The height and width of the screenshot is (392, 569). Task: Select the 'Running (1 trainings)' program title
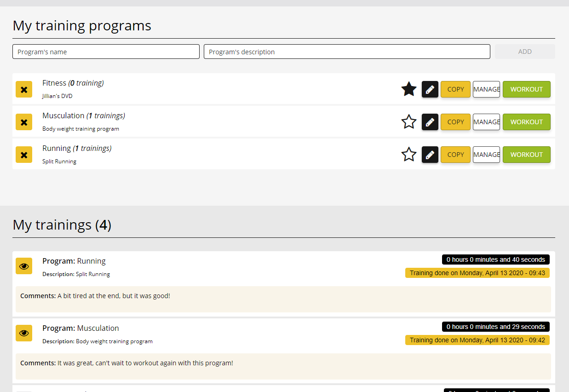click(77, 148)
